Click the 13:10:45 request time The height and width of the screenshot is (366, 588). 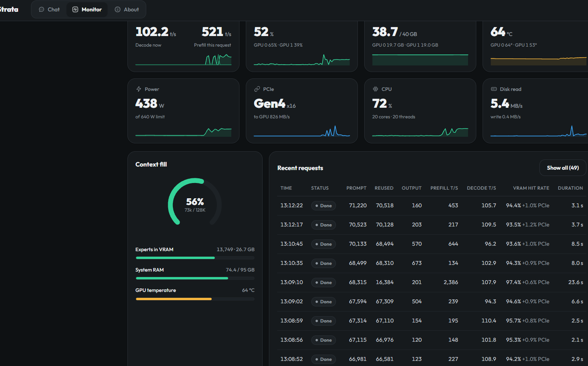point(292,244)
